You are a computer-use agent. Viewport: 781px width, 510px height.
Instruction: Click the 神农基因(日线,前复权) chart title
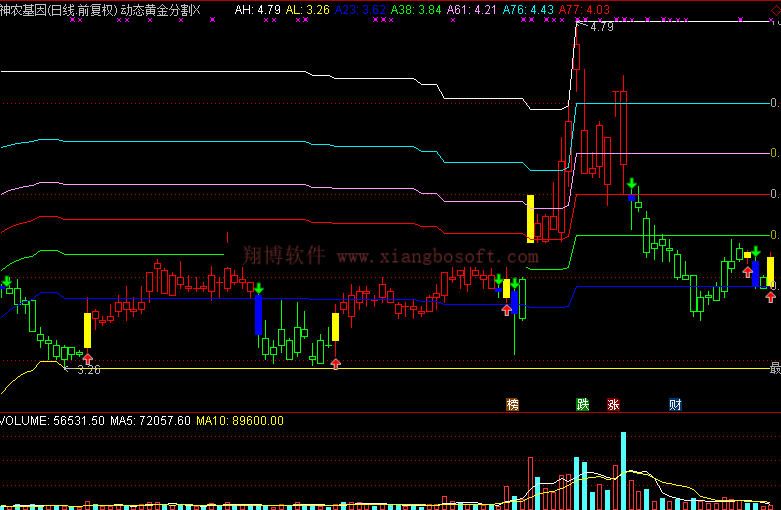(x=58, y=10)
